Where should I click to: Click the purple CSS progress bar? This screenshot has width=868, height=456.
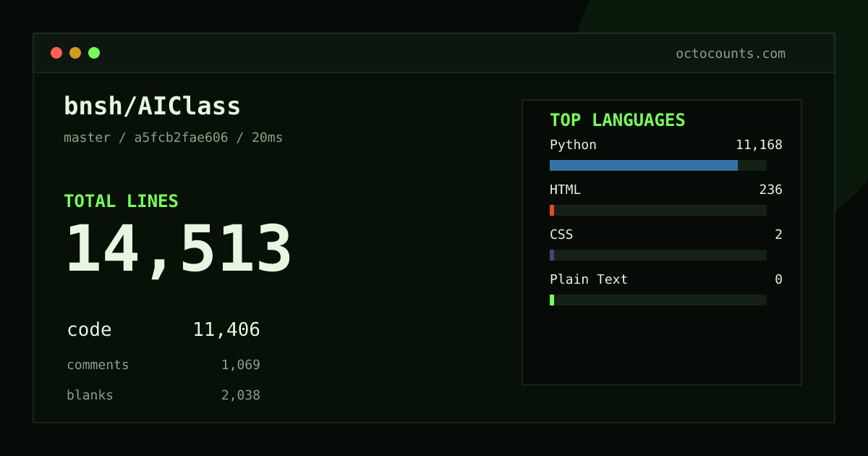tap(552, 255)
